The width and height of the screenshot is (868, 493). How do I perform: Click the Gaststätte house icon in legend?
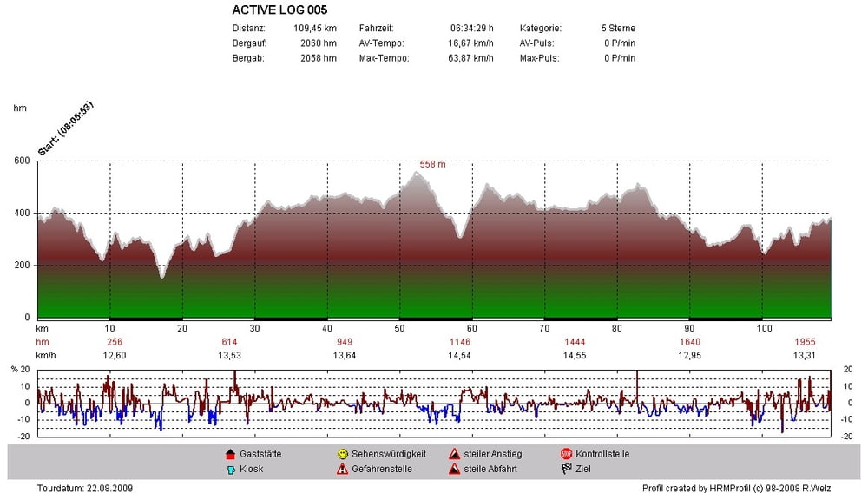pos(231,454)
